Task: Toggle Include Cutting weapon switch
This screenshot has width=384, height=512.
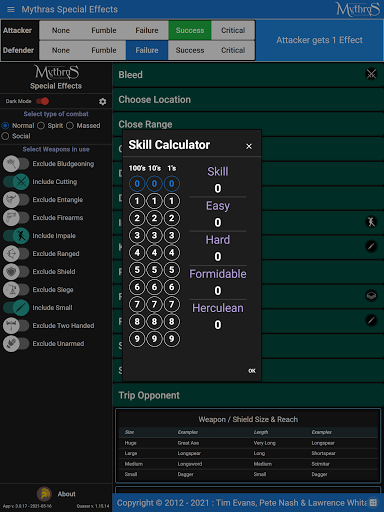Action: 16,182
